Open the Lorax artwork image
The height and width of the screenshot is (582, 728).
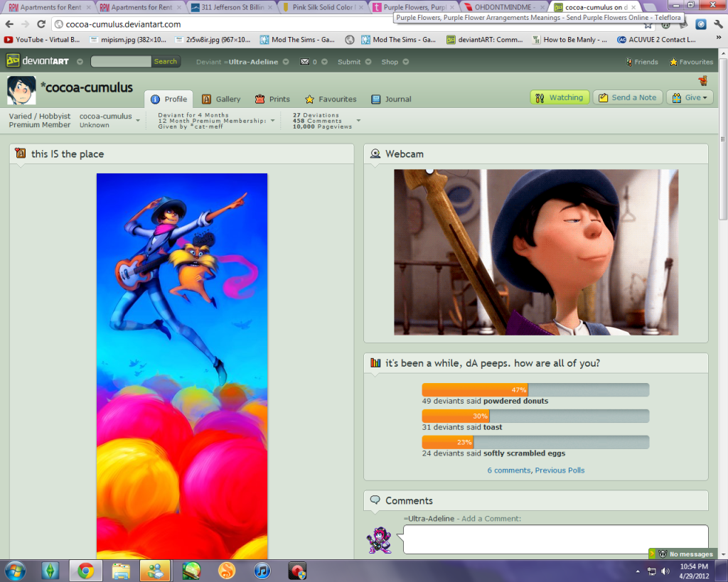click(x=182, y=366)
